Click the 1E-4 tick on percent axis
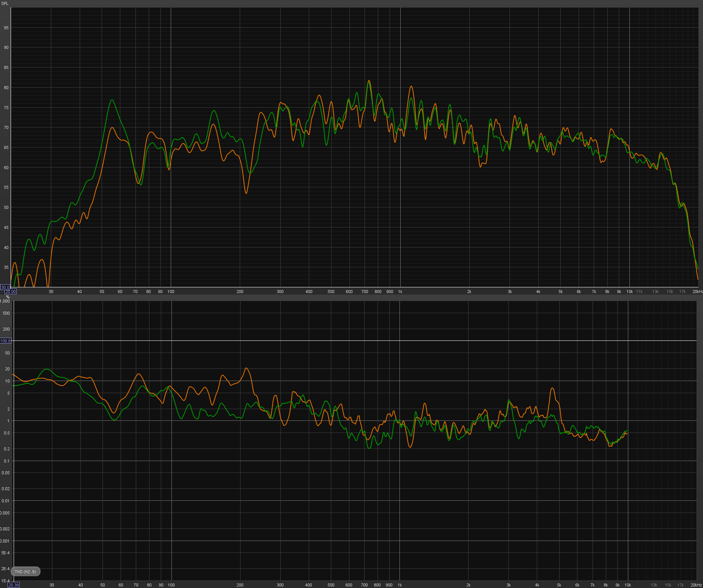Screen dimensions: 703x588 click(5, 581)
